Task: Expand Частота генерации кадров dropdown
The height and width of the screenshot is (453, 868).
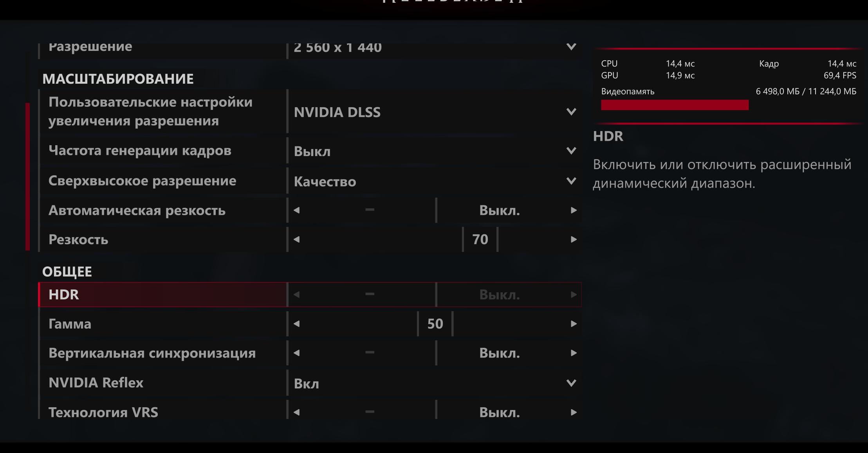Action: [571, 151]
